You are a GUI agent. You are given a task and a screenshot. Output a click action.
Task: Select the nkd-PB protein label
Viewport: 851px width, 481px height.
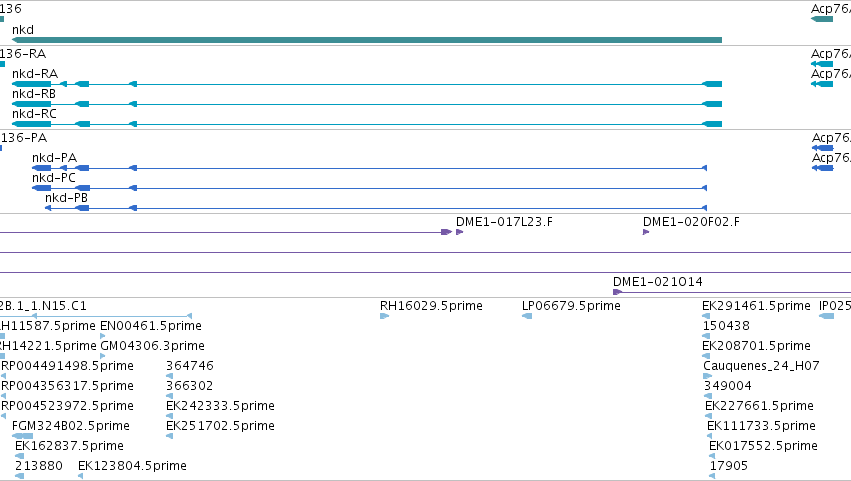pyautogui.click(x=66, y=198)
